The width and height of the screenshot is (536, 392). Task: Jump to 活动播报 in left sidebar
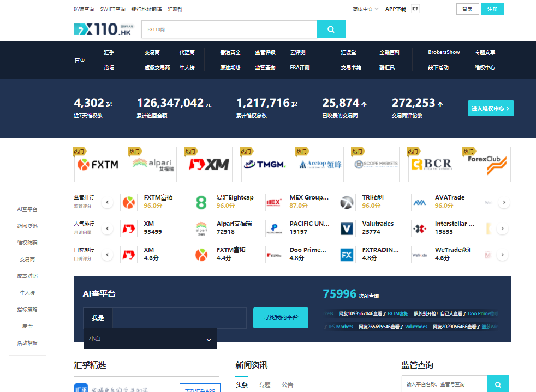[27, 343]
